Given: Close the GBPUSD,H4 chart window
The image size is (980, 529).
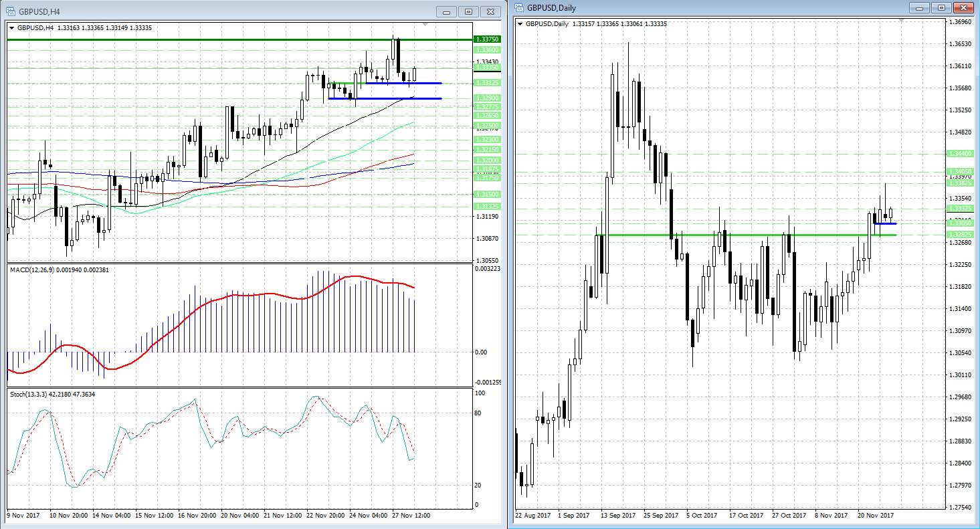Looking at the screenshot, I should [491, 11].
